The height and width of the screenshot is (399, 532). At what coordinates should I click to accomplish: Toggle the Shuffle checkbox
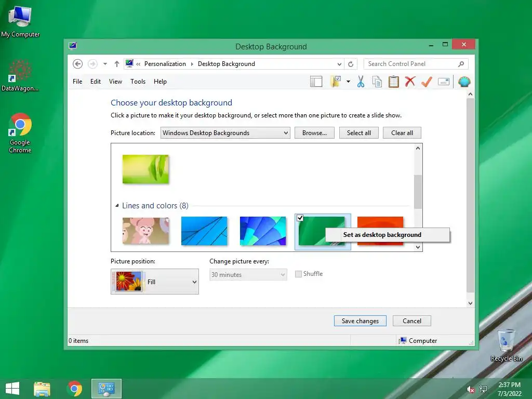click(x=298, y=274)
